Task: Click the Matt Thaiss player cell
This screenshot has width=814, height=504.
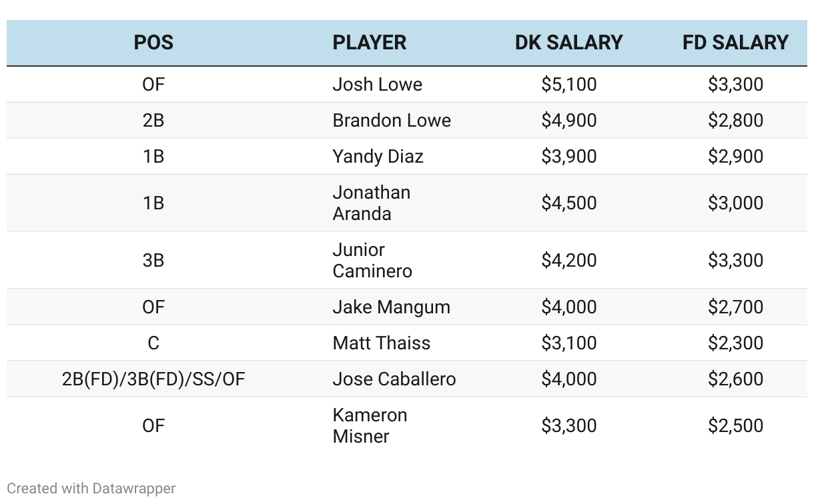Action: [x=382, y=343]
